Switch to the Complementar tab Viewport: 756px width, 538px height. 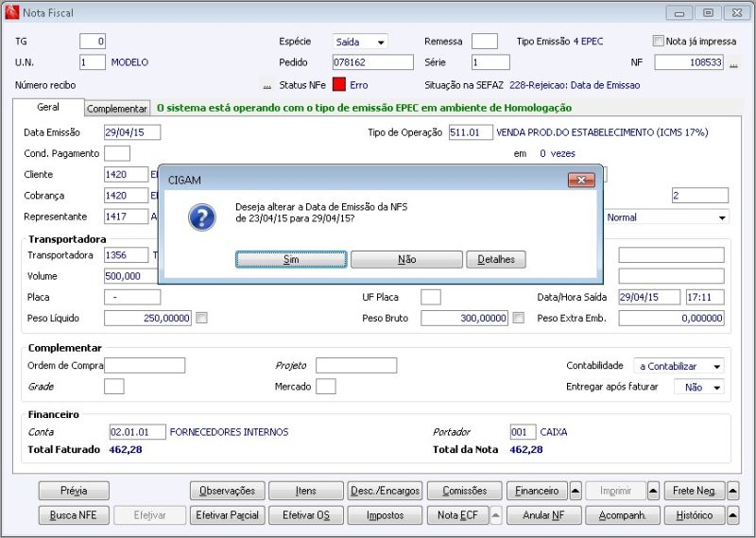(117, 109)
